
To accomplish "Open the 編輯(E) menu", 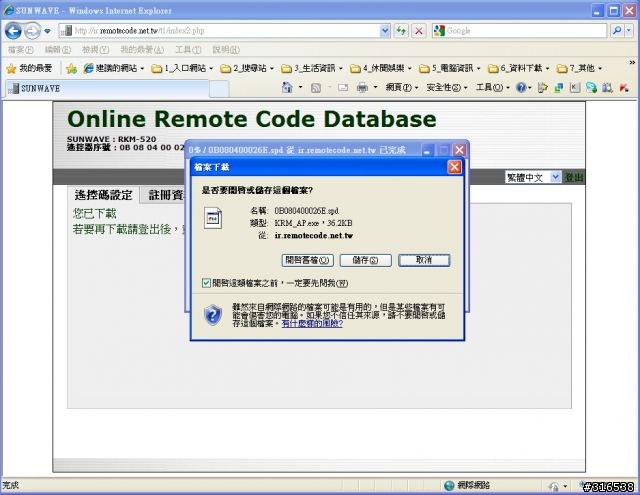I will click(x=58, y=50).
